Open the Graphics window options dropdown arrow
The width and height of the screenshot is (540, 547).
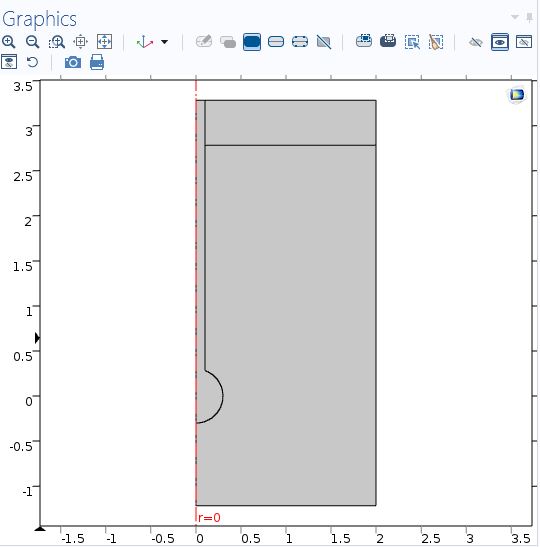click(x=515, y=17)
